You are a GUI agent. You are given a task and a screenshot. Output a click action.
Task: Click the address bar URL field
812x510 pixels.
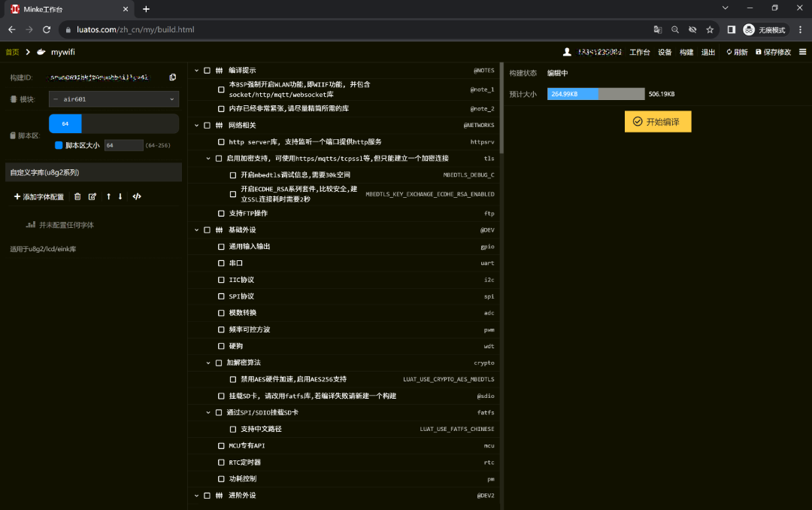[x=357, y=29]
